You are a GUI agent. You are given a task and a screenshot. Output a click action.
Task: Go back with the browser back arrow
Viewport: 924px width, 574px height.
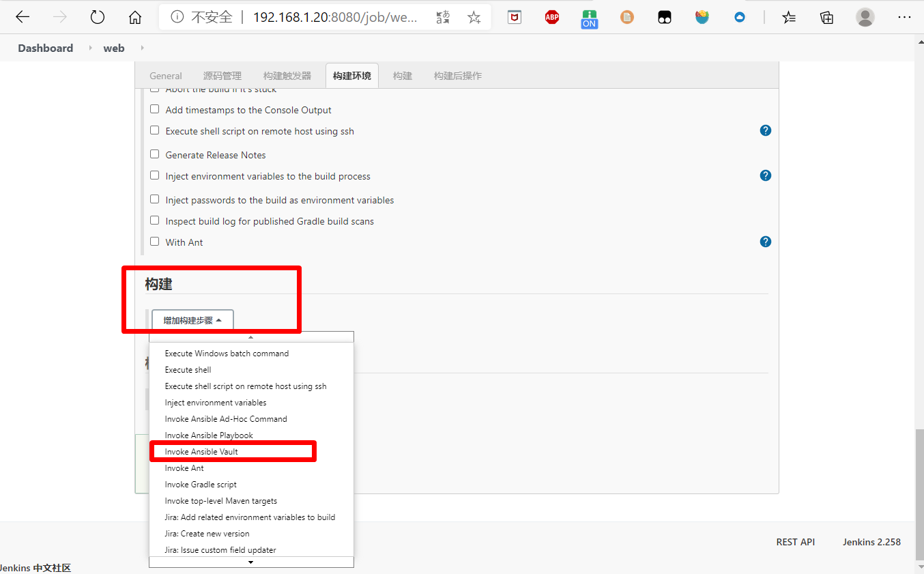(x=23, y=18)
